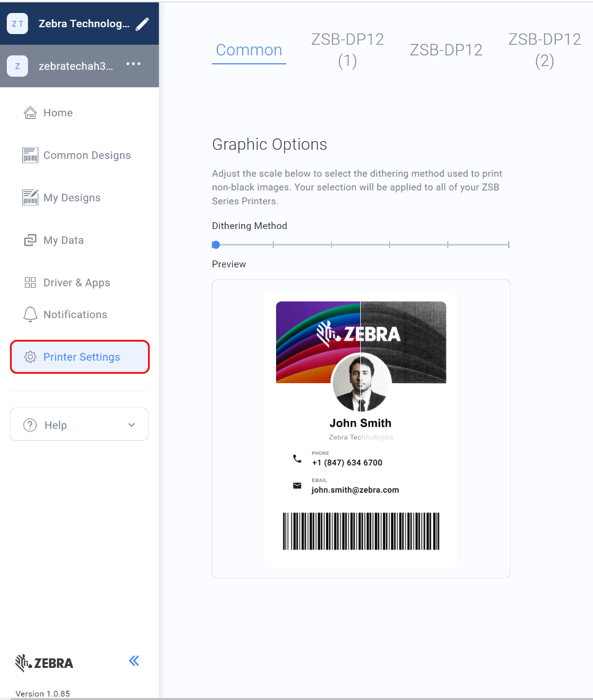Viewport: 593px width, 700px height.
Task: Adjust the Dithering Method slider
Action: pyautogui.click(x=215, y=244)
